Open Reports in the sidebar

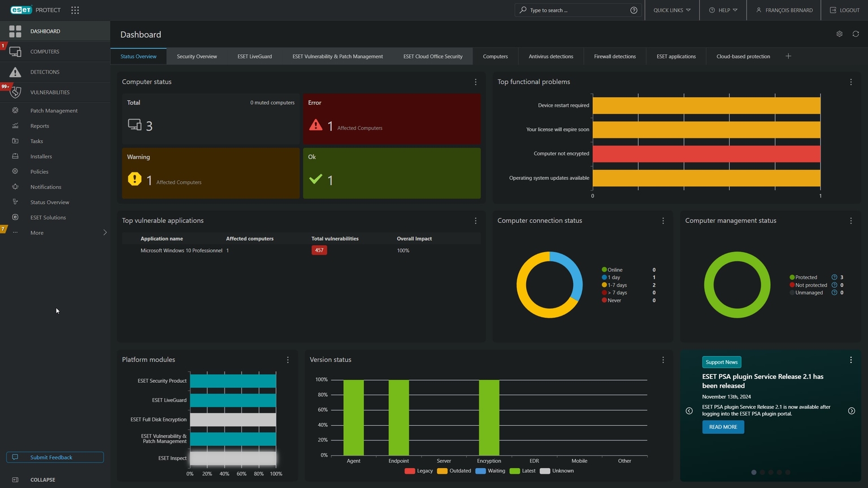coord(40,126)
